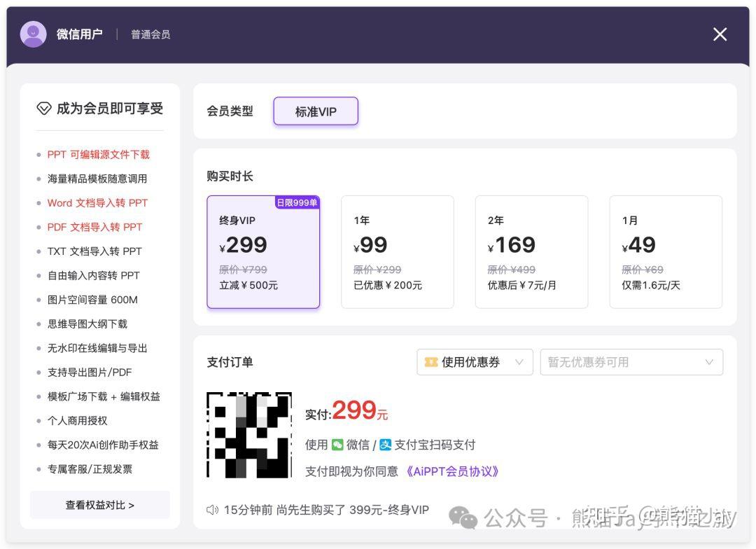Open the 使用优惠券 dropdown
Image resolution: width=756 pixels, height=549 pixels.
475,362
